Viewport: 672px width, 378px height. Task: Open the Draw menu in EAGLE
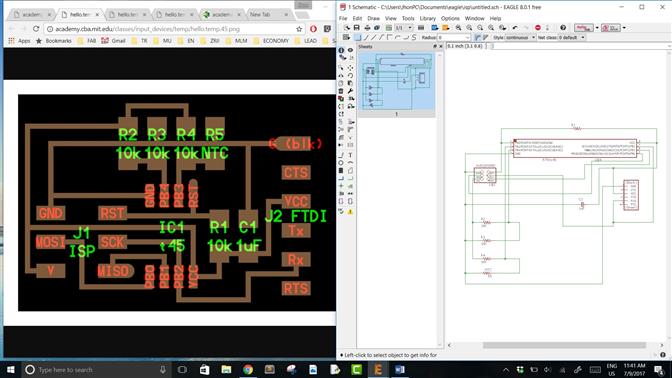coord(373,18)
